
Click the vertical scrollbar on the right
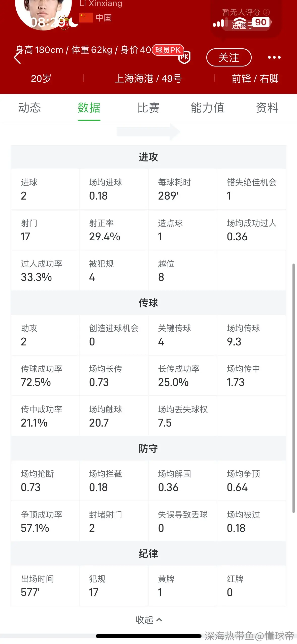point(293,388)
